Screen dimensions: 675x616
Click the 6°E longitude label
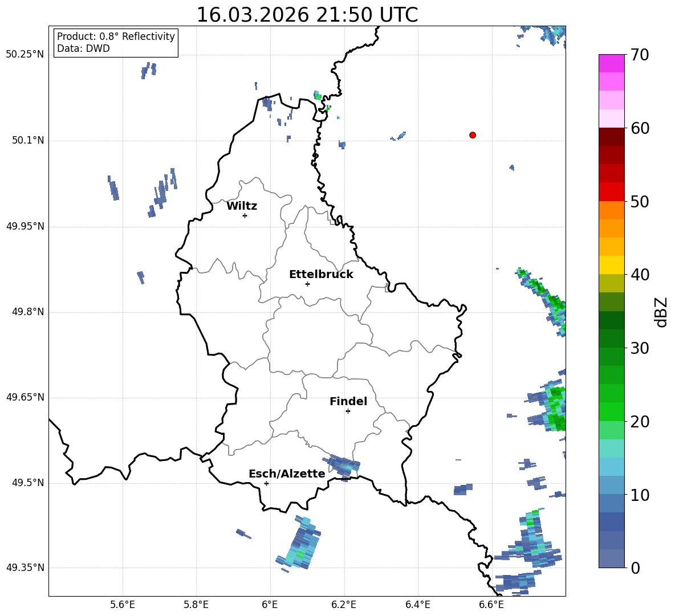270,605
